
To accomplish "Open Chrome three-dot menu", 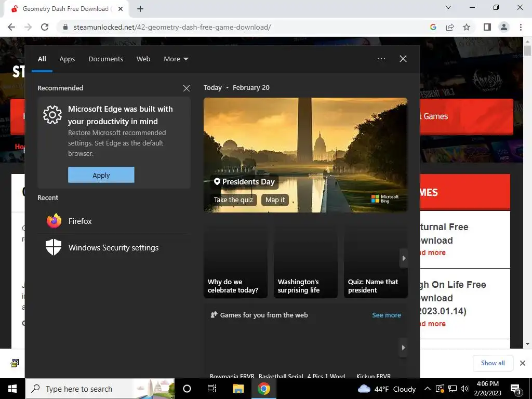I will click(x=521, y=27).
